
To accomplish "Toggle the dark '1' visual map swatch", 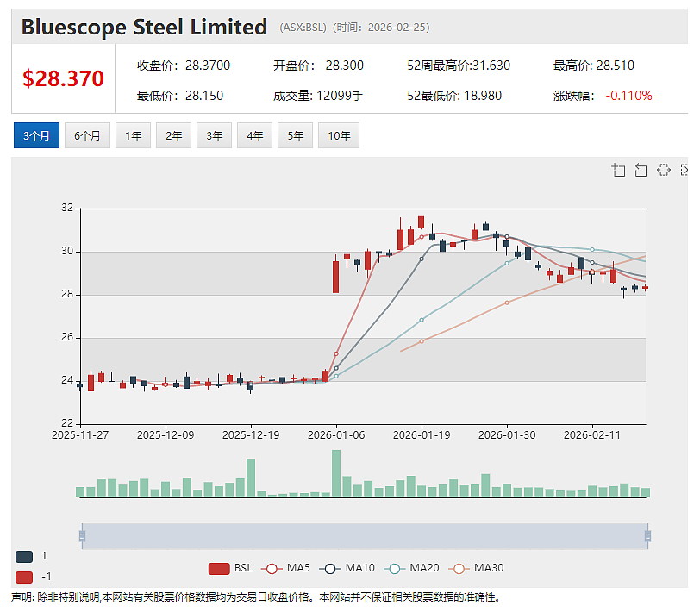I will click(x=24, y=556).
